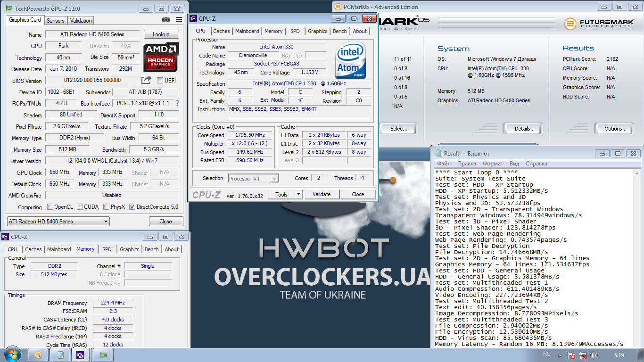Toggle the PhysX checkbox
This screenshot has width=644, height=362.
click(x=107, y=206)
